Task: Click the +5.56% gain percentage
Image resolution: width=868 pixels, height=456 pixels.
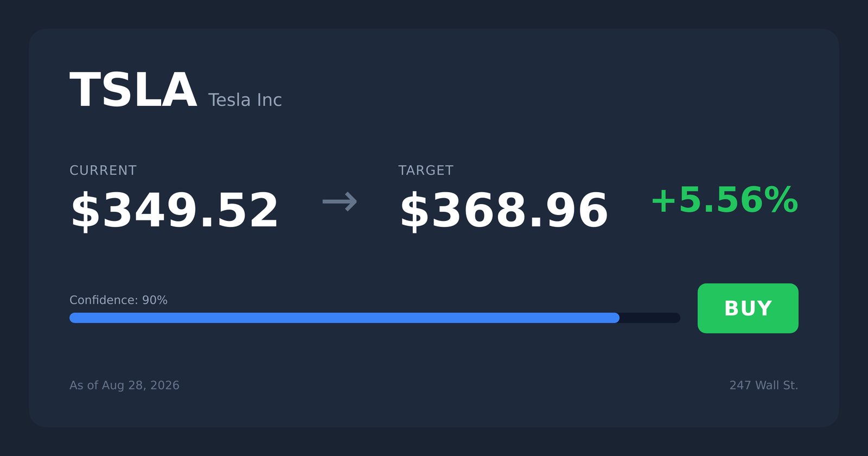Action: click(x=724, y=200)
